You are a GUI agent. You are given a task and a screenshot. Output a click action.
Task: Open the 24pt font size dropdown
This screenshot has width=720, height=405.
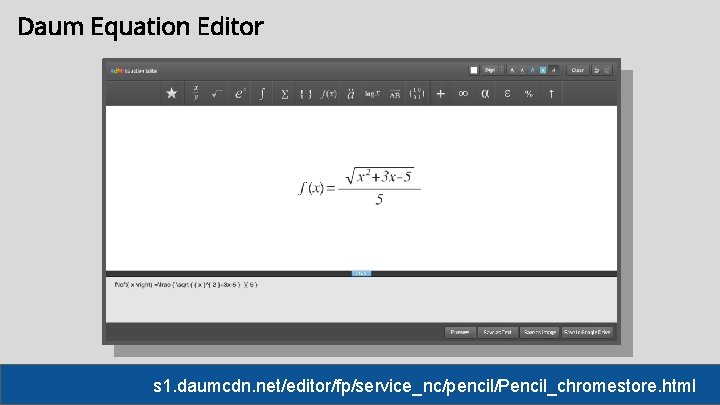click(x=493, y=70)
